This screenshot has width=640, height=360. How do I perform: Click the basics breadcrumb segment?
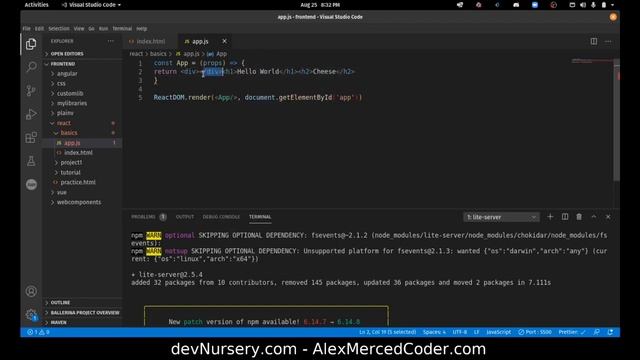coord(158,54)
